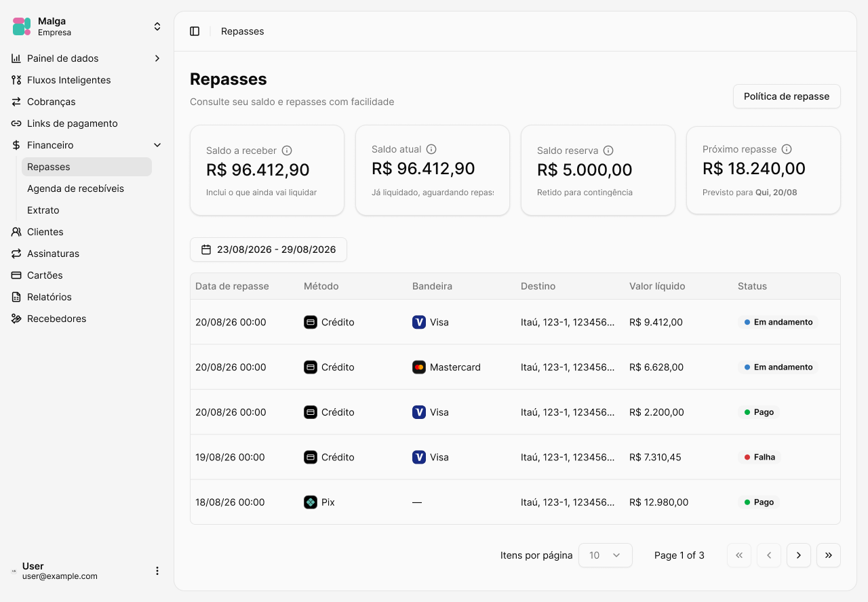Screen dimensions: 868x602
Task: Jump to last page double arrow
Action: (829, 555)
